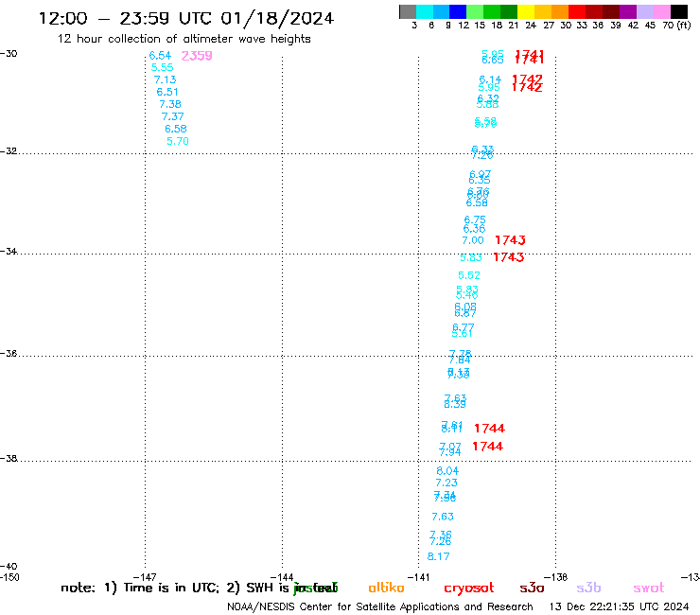Image resolution: width=700 pixels, height=615 pixels.
Task: Click the -40 latitude axis label
Action: click(9, 567)
